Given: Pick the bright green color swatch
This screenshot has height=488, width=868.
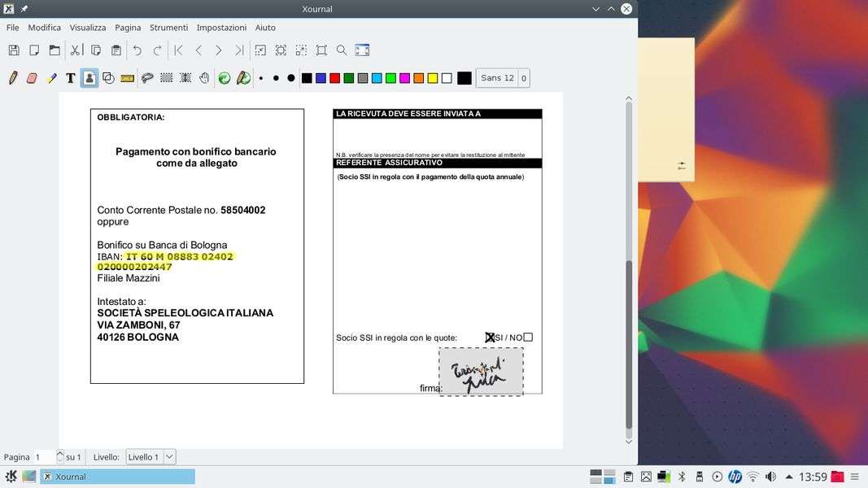Looking at the screenshot, I should click(x=390, y=78).
